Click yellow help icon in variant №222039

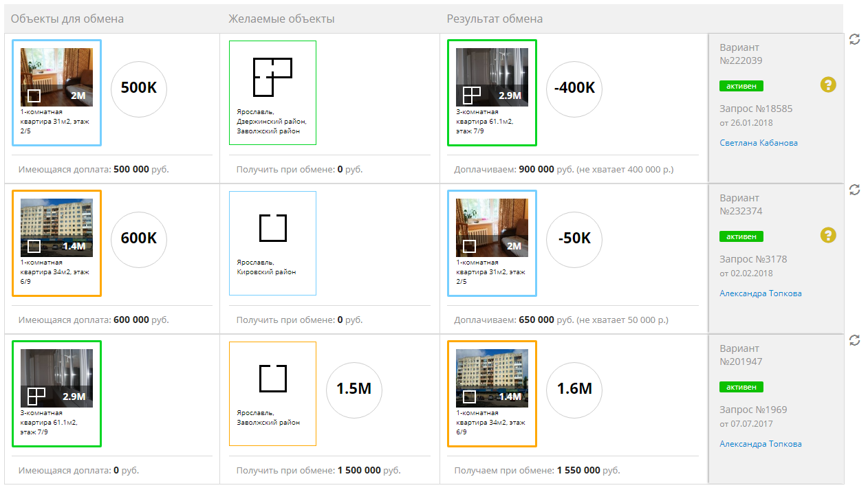[x=828, y=85]
